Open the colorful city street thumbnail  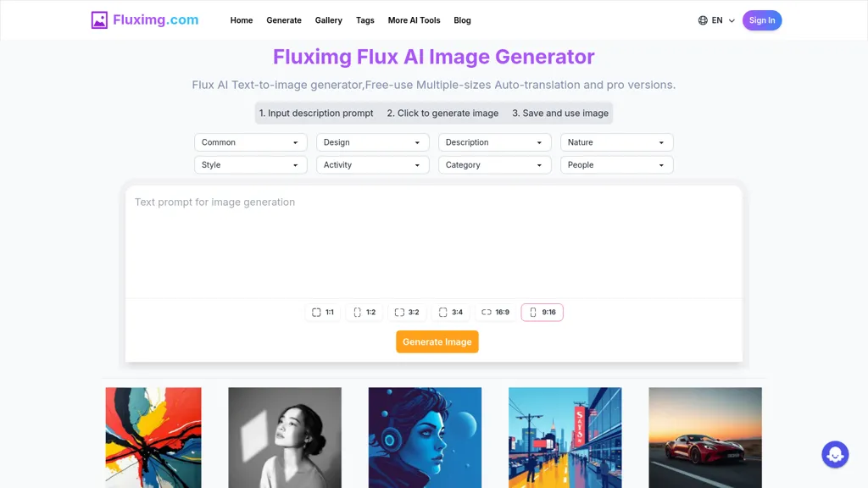[x=565, y=438]
